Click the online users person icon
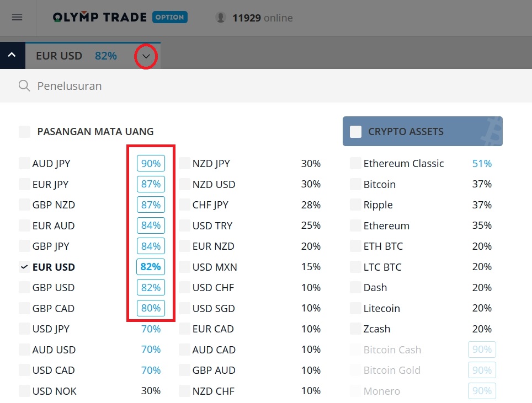532x403 pixels. point(220,17)
